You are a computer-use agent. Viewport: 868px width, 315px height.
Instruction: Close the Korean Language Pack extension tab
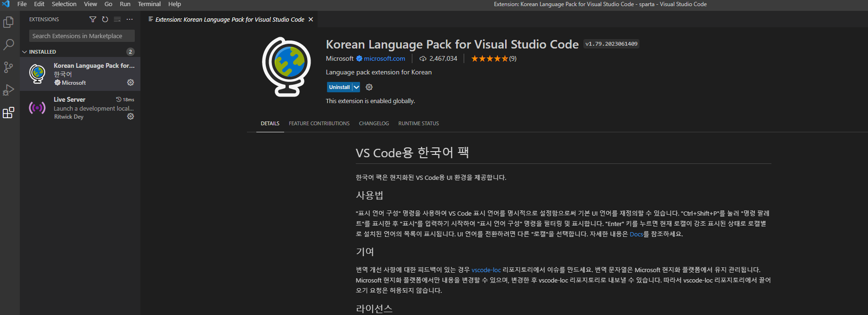(311, 19)
